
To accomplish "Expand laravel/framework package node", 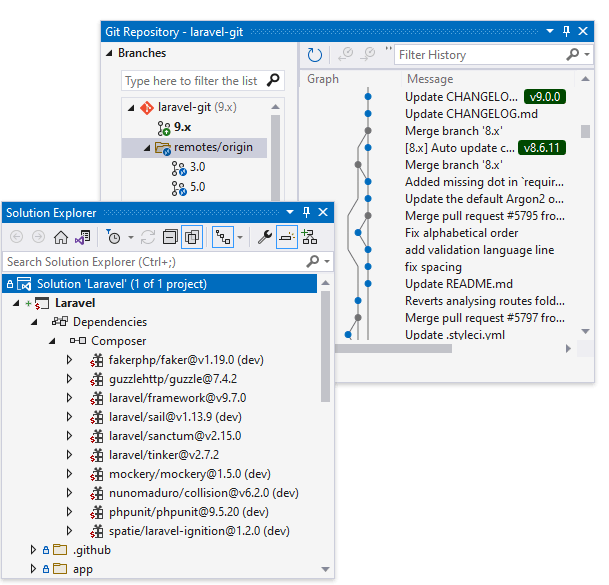I will [x=70, y=398].
